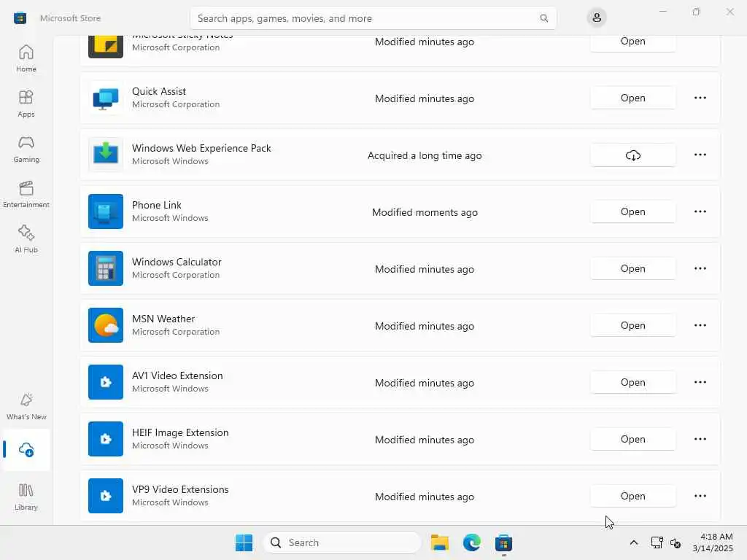Open MSN Weather
Screen dimensions: 747x560
[632, 326]
